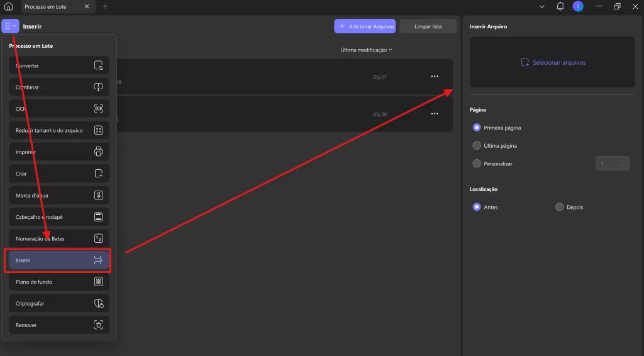This screenshot has height=356, width=644.
Task: Choose the Personalizar radio option
Action: click(477, 164)
